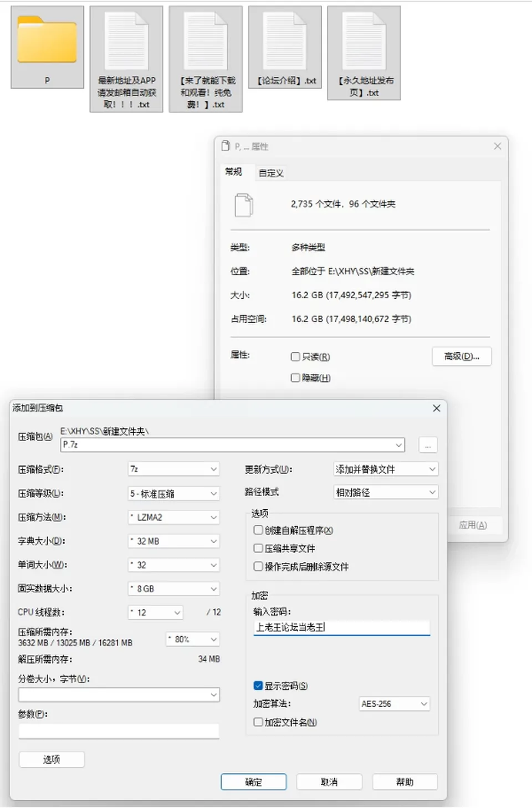Click the 取消 button
Image resolution: width=532 pixels, height=808 pixels.
coord(329,782)
